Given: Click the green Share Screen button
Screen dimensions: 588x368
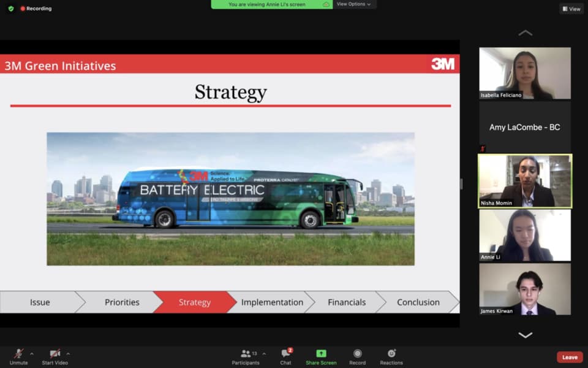Looking at the screenshot, I should click(x=321, y=357).
